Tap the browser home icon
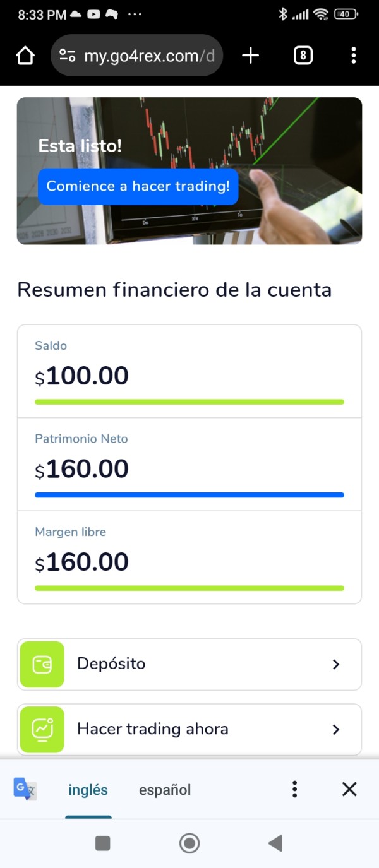The height and width of the screenshot is (868, 379). [25, 56]
